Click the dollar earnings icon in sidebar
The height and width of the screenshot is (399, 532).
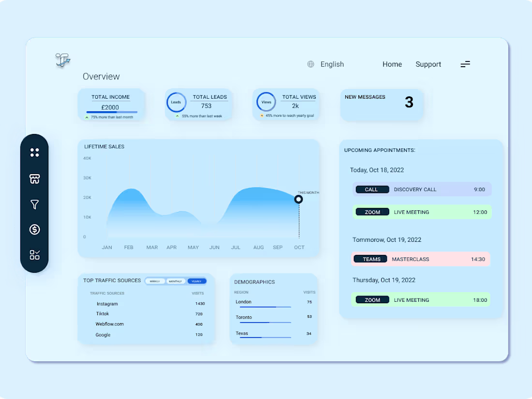(x=34, y=229)
